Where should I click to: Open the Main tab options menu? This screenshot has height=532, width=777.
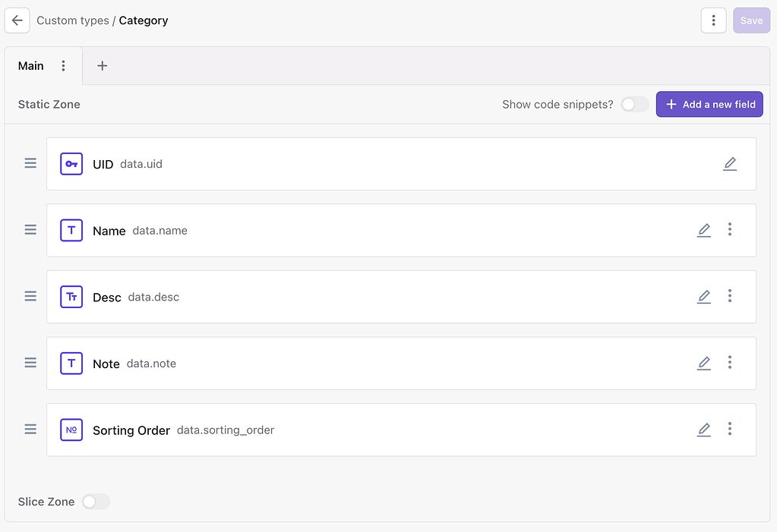(x=64, y=66)
